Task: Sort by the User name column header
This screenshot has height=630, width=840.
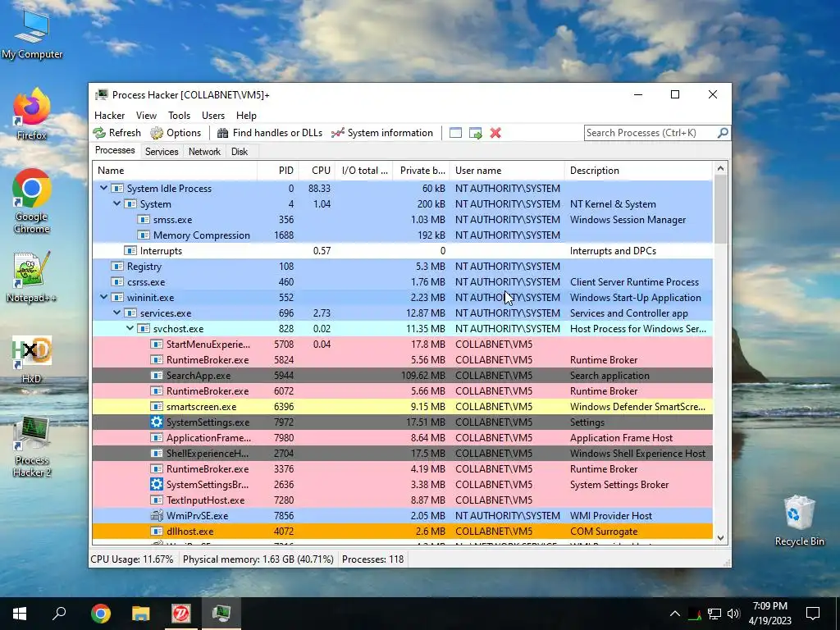Action: (507, 171)
